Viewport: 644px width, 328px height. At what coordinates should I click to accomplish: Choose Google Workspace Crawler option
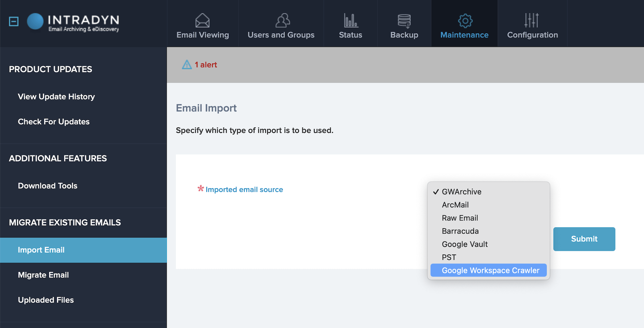(488, 270)
